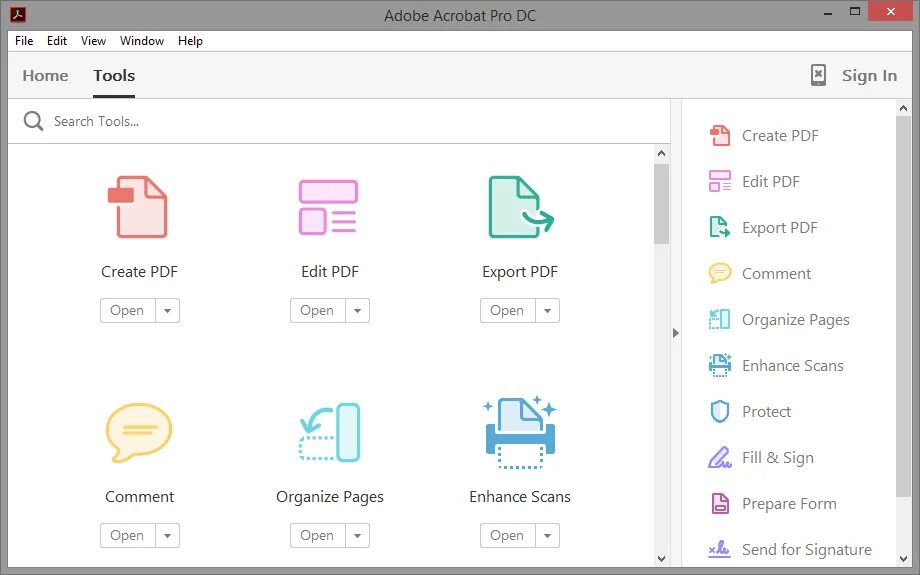
Task: Click the main pane scroll up arrow
Action: point(661,153)
